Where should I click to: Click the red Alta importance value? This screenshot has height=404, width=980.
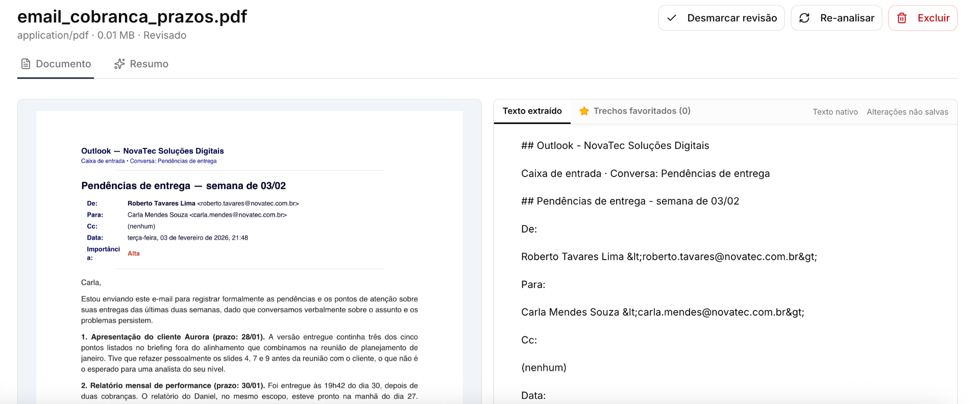134,254
